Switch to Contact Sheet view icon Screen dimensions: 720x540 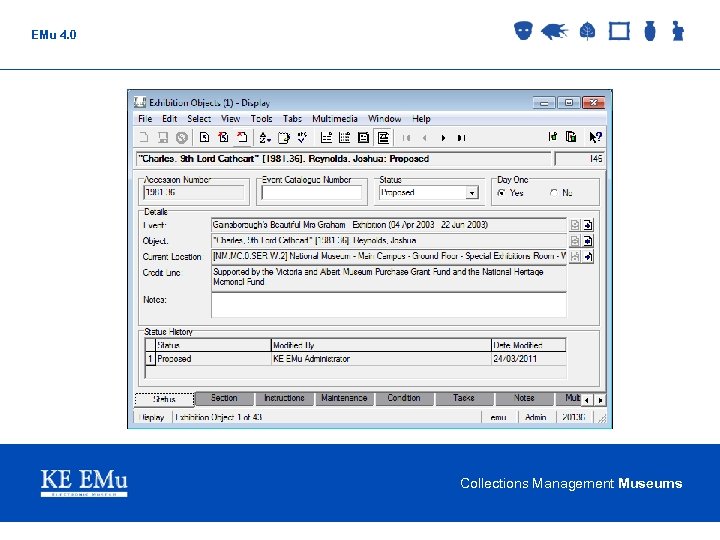344,137
